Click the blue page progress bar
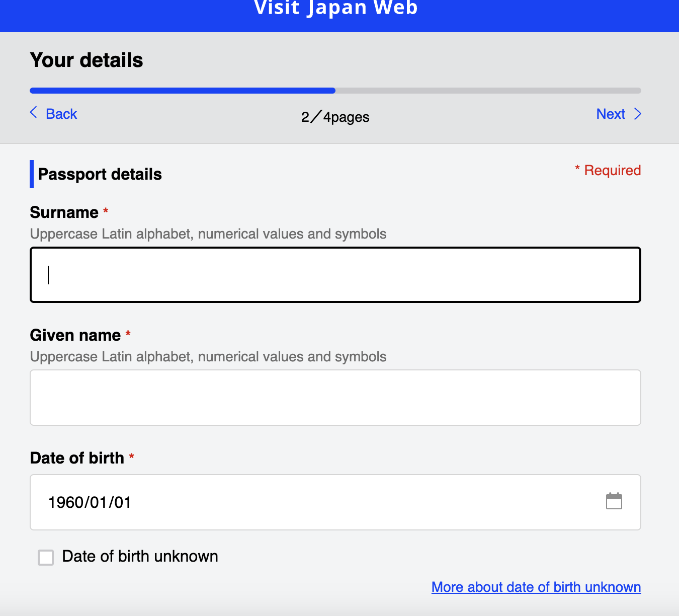 (x=183, y=91)
